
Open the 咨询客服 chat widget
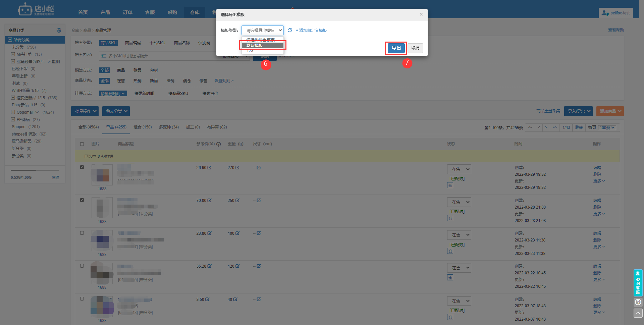(638, 283)
